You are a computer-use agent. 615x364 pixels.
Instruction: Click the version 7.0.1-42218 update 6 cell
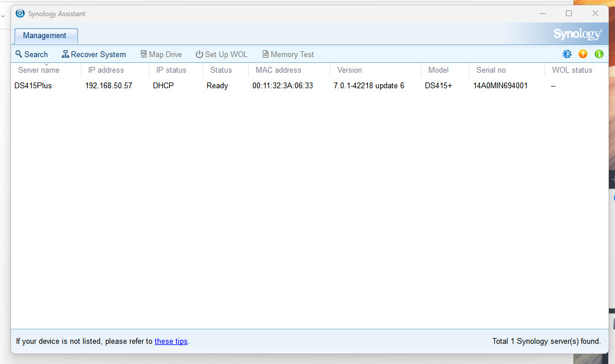[x=368, y=85]
